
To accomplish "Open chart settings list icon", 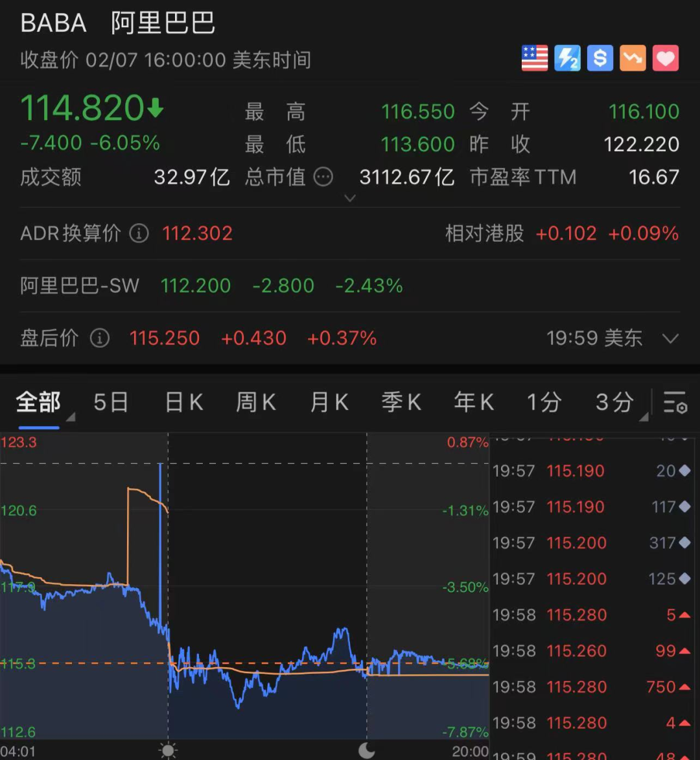I will pos(675,402).
